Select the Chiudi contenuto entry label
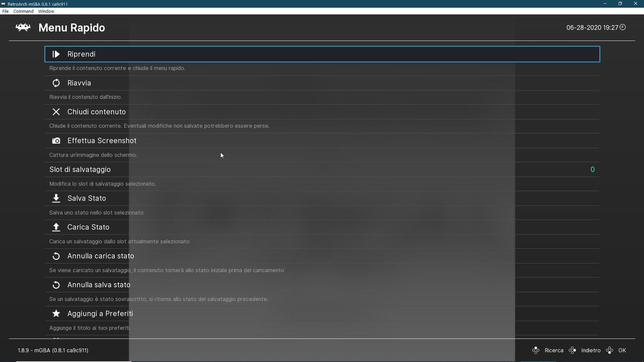 (x=97, y=112)
